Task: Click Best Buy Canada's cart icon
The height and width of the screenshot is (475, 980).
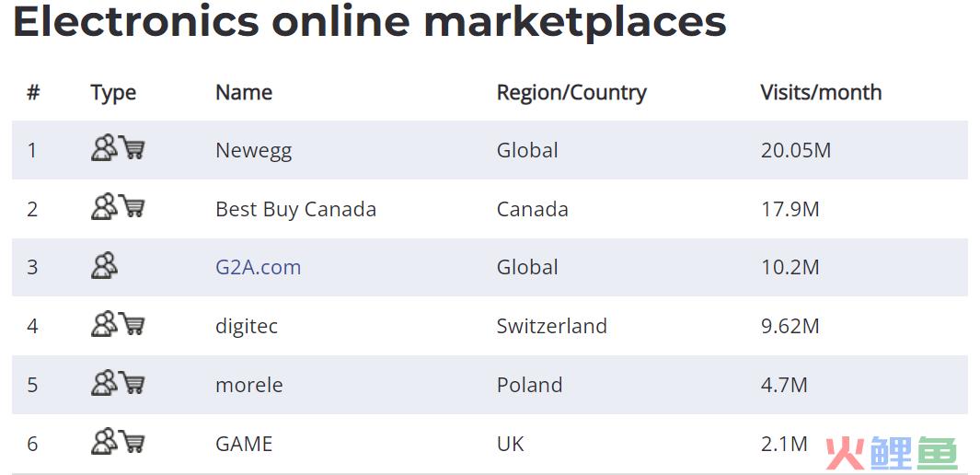Action: tap(132, 206)
